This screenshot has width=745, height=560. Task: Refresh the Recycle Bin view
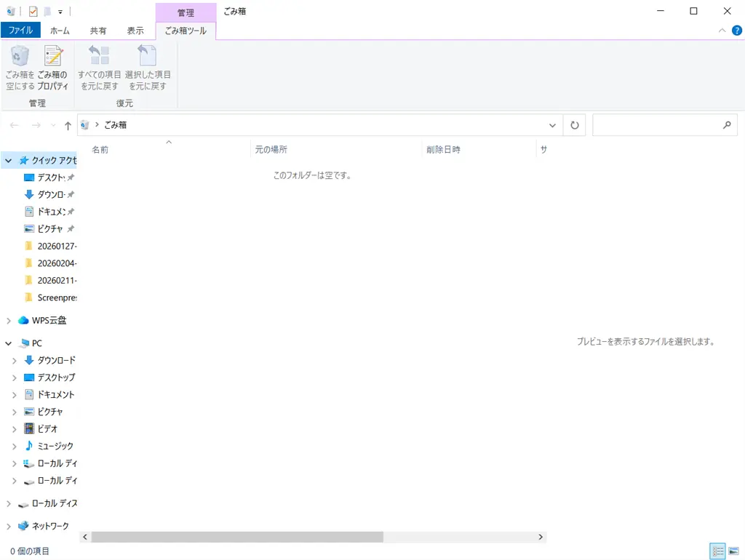pos(574,124)
